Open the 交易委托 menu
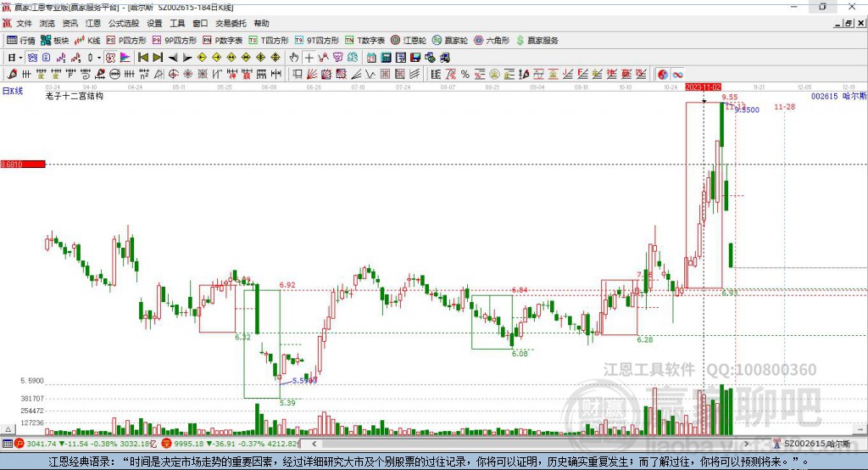 pyautogui.click(x=231, y=23)
